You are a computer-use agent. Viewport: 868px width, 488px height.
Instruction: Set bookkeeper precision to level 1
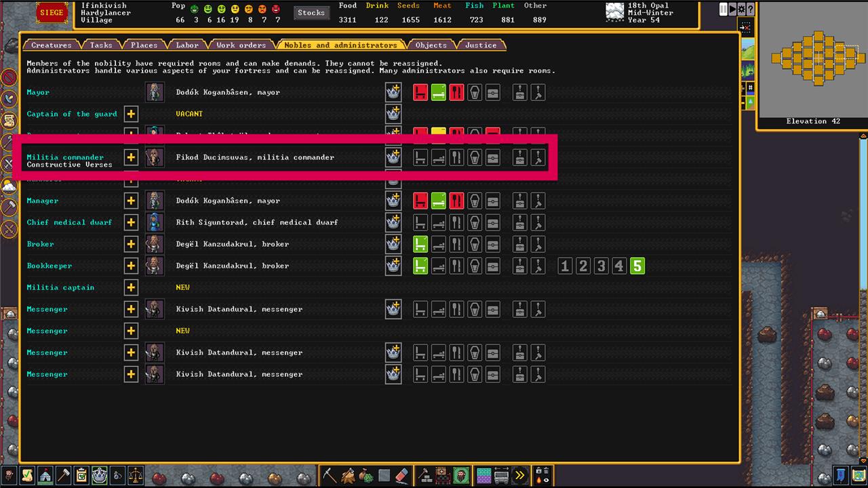tap(564, 266)
